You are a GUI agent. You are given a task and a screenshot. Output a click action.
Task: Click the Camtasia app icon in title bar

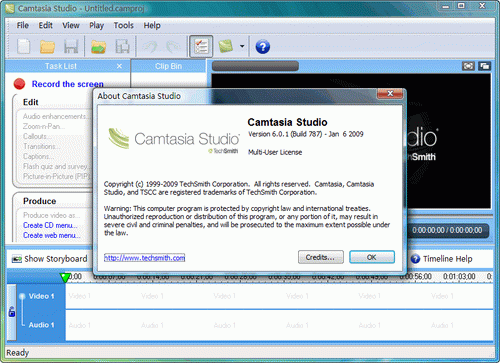(x=10, y=8)
